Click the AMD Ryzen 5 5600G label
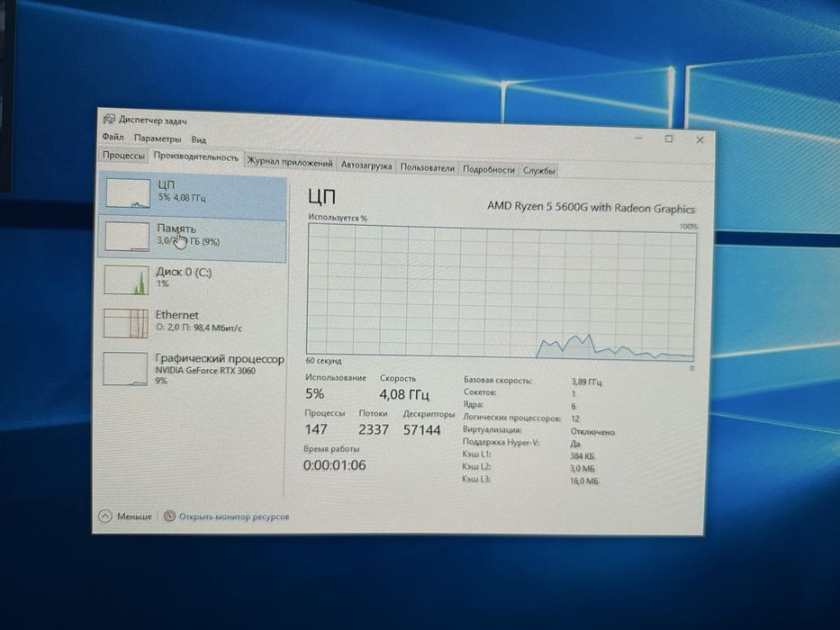 tap(591, 208)
